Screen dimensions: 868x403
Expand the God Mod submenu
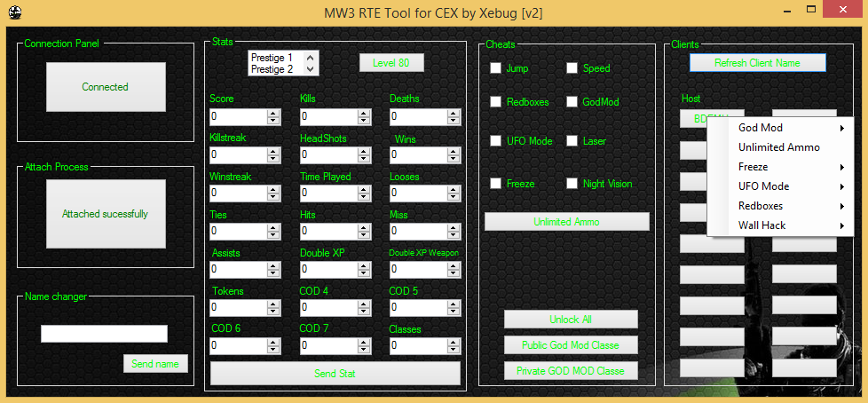coord(780,128)
